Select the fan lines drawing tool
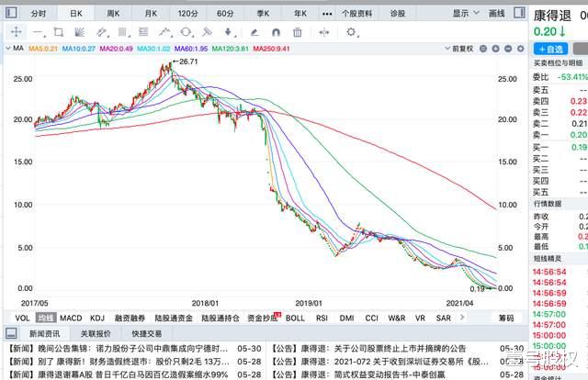The width and height of the screenshot is (588, 380). 79,32
